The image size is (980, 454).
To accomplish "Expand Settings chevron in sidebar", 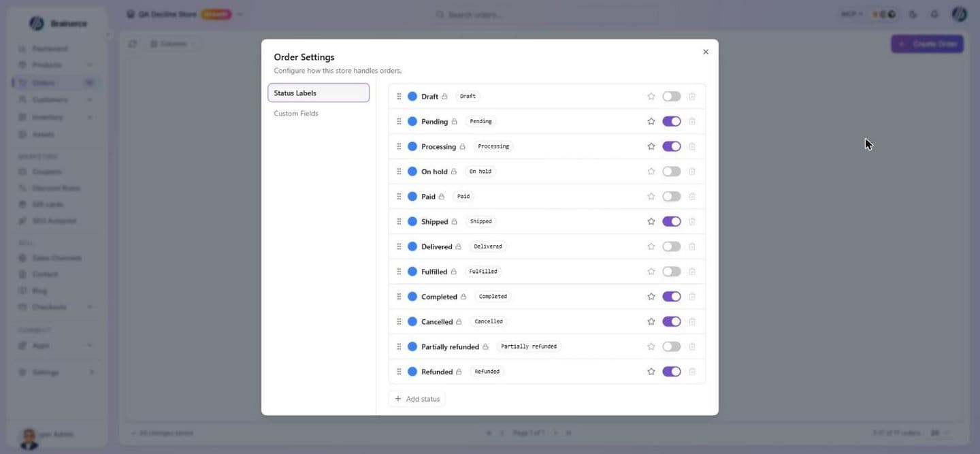I will click(x=91, y=372).
